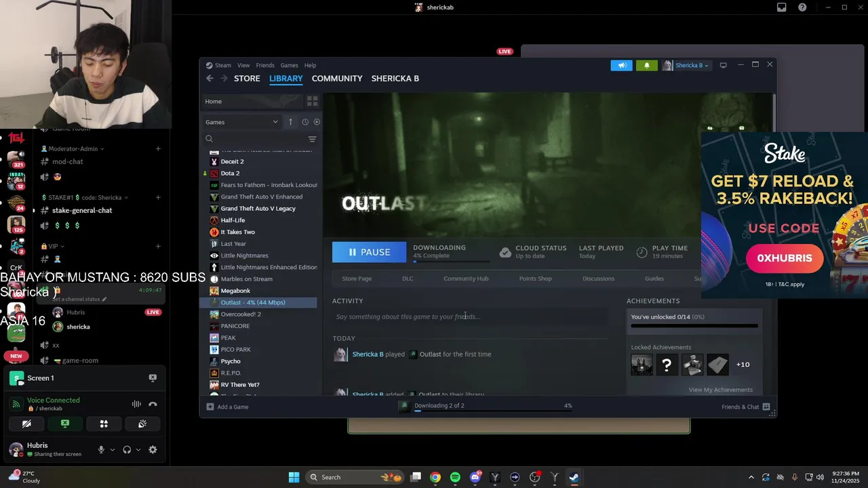The image size is (868, 488).
Task: Open the Friends menu
Action: point(265,66)
